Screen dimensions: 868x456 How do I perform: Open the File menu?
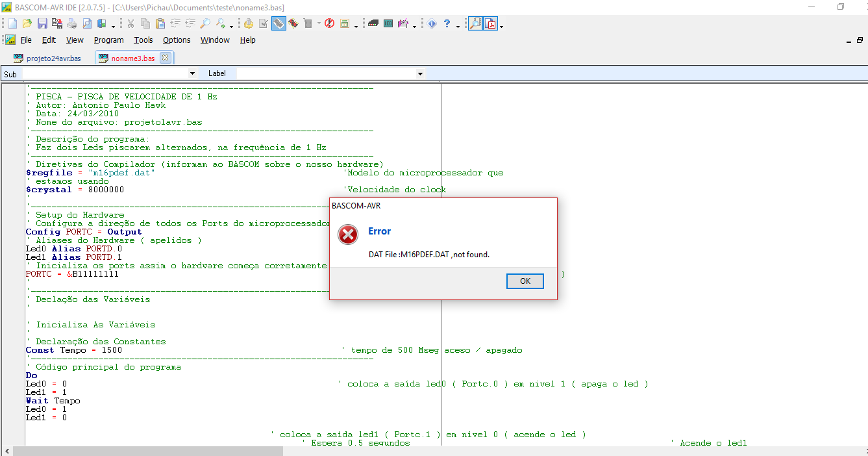tap(26, 40)
